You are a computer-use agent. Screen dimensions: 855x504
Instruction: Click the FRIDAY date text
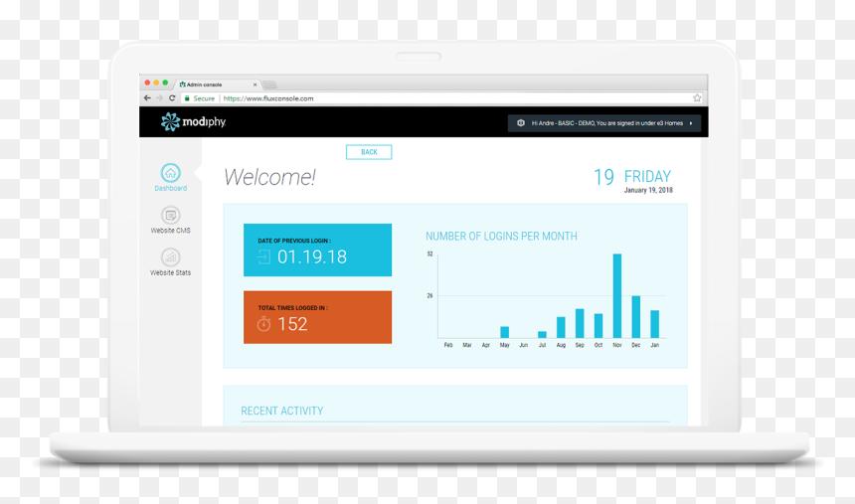coord(647,177)
